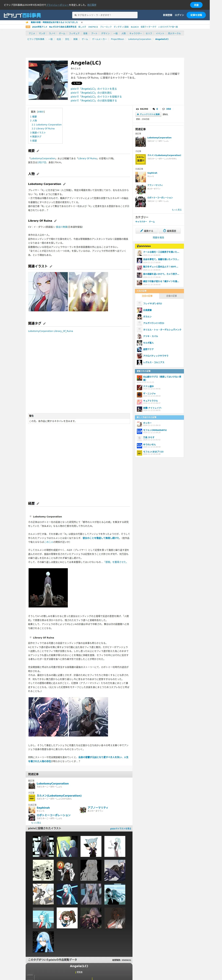Open the プライバシーポリシー privacy policy link
The image size is (222, 980).
click(58, 5)
